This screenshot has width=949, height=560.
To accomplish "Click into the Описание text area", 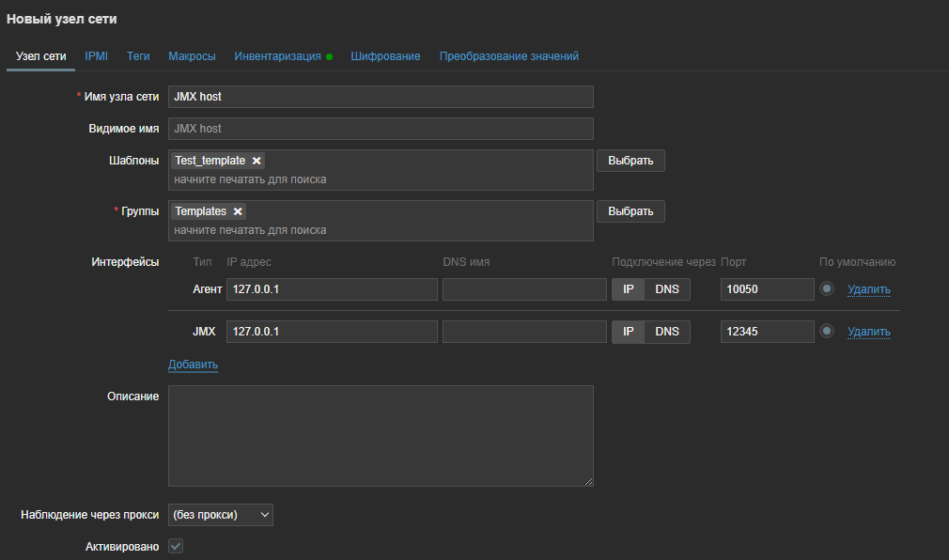I will 381,435.
